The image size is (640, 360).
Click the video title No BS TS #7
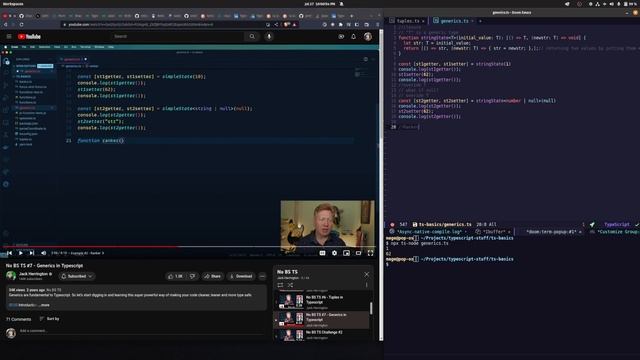[x=44, y=266]
